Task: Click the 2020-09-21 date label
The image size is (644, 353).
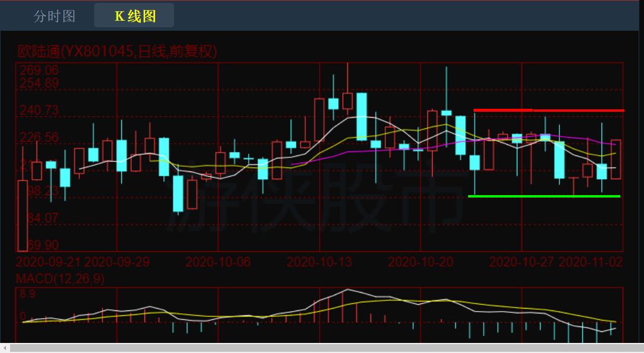Action: click(x=48, y=262)
